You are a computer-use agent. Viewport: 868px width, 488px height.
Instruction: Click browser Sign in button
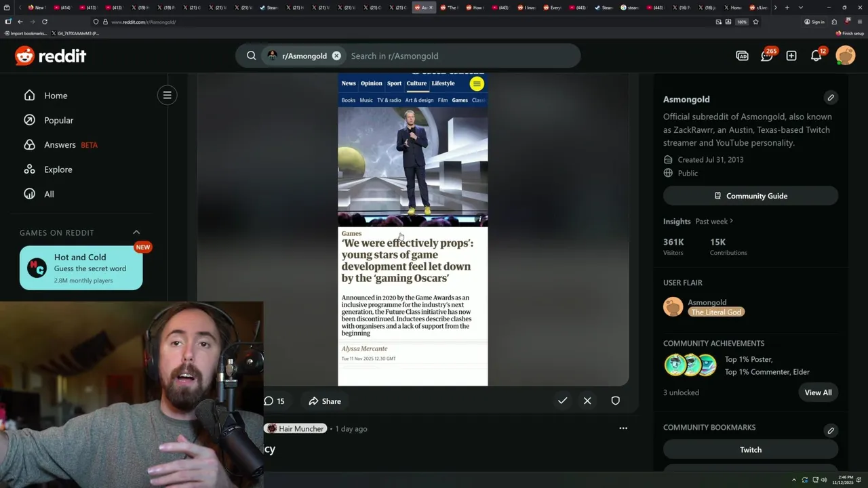point(814,22)
